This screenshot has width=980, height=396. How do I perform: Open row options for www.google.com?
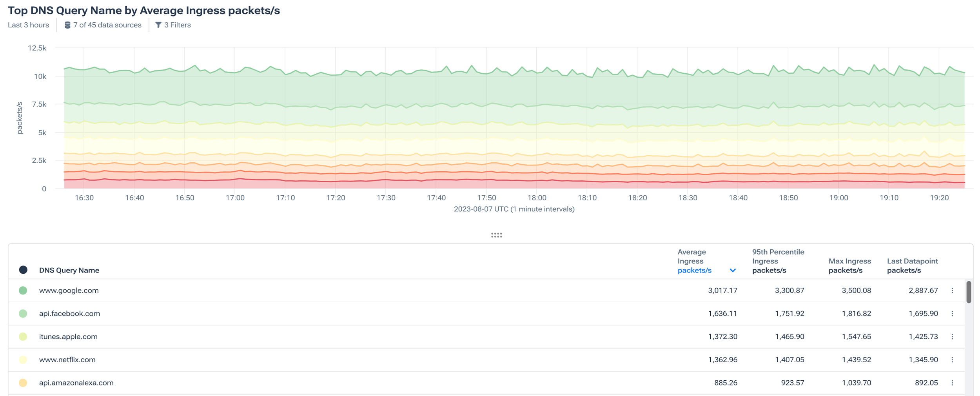coord(953,290)
